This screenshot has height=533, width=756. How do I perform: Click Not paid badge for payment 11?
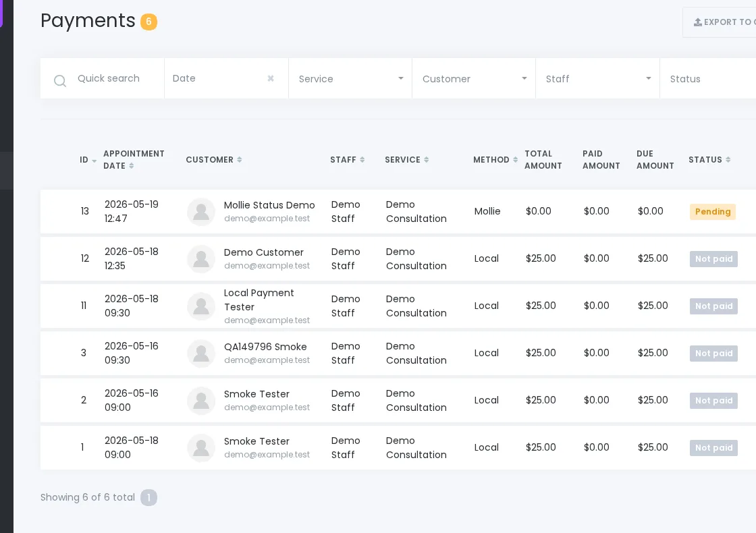tap(713, 306)
